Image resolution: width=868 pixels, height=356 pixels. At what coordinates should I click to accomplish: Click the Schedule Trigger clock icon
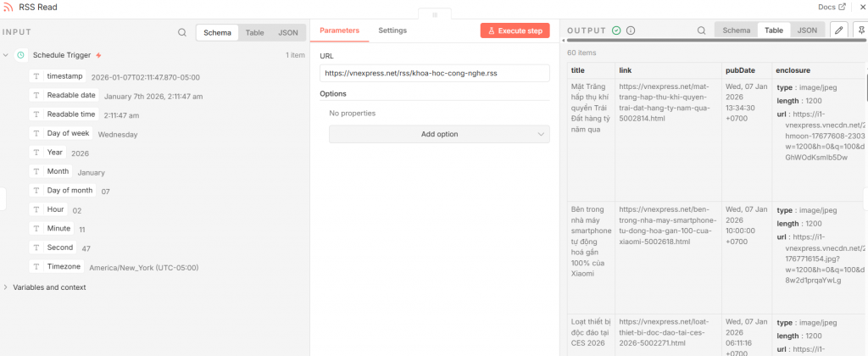click(20, 55)
